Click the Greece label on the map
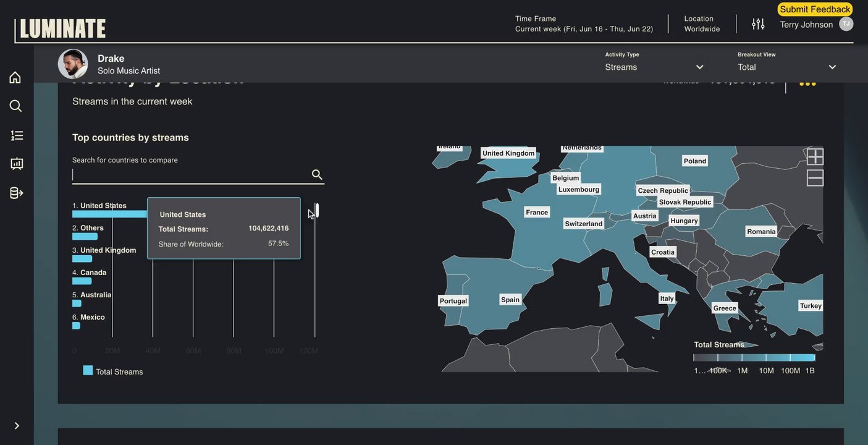 pyautogui.click(x=725, y=308)
